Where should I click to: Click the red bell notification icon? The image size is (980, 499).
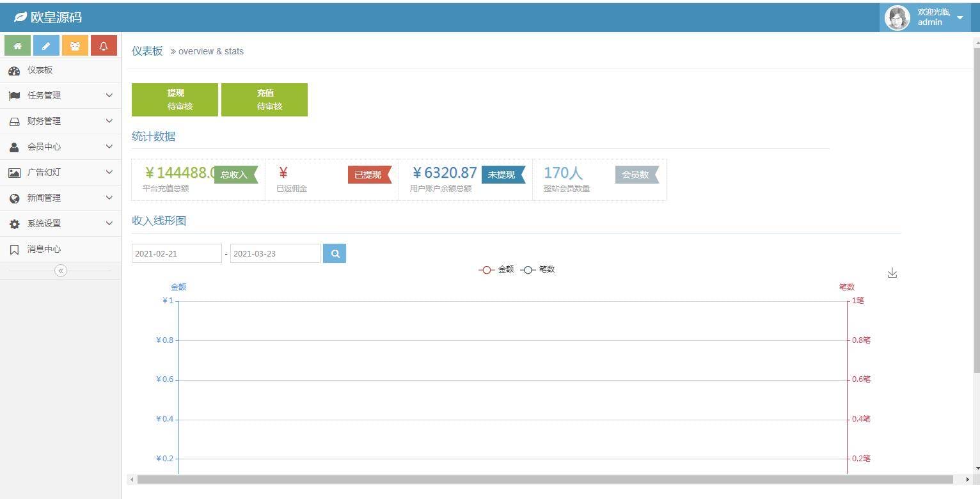pyautogui.click(x=104, y=46)
